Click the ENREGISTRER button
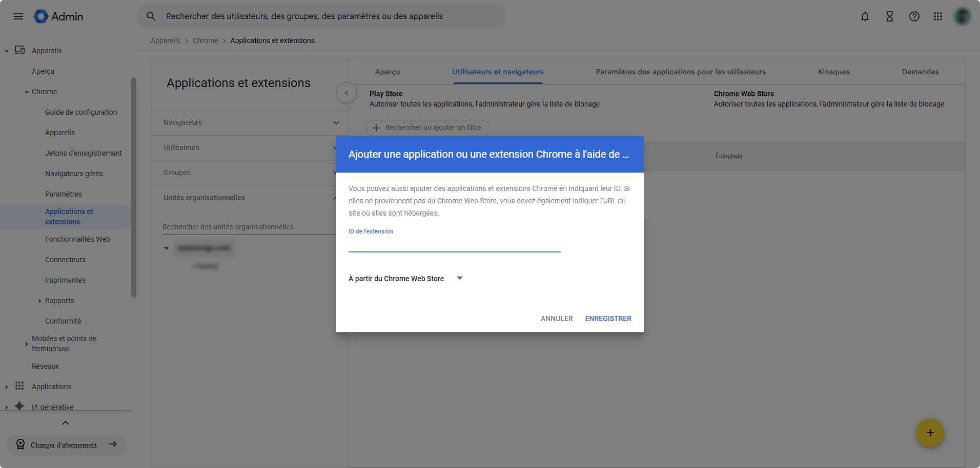This screenshot has width=980, height=468. (608, 318)
